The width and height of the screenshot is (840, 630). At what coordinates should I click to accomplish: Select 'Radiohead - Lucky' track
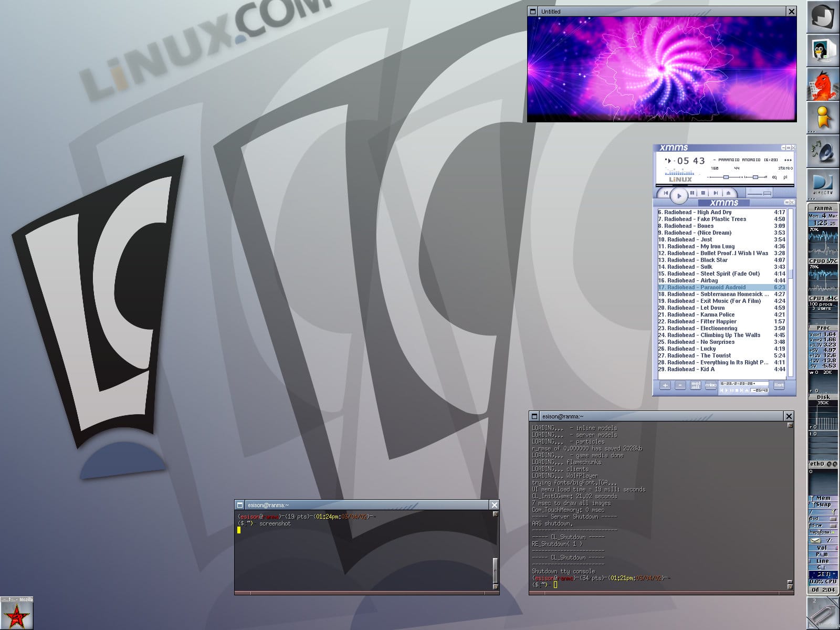(x=721, y=349)
